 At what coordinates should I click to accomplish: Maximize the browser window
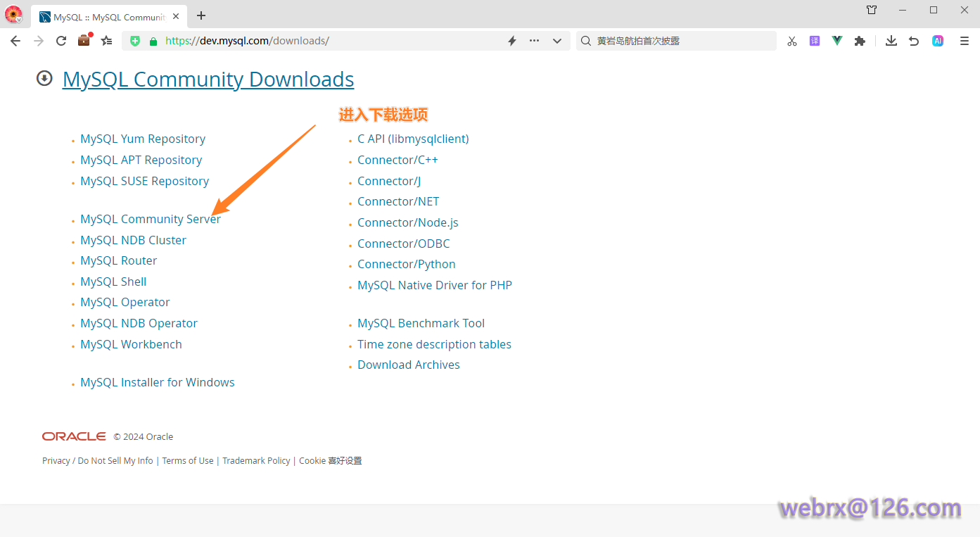(934, 10)
